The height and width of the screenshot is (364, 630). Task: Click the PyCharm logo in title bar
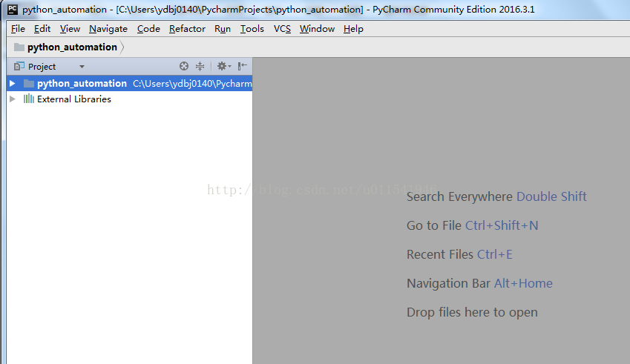13,9
